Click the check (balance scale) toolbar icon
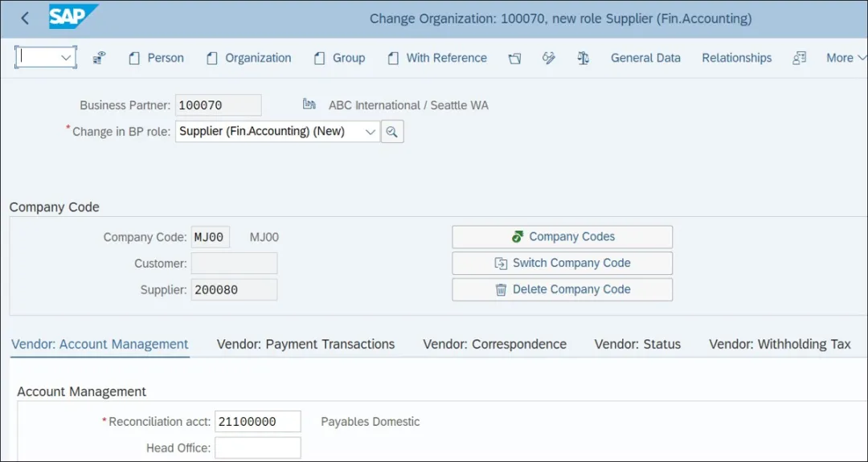Viewport: 868px width, 462px height. click(583, 58)
